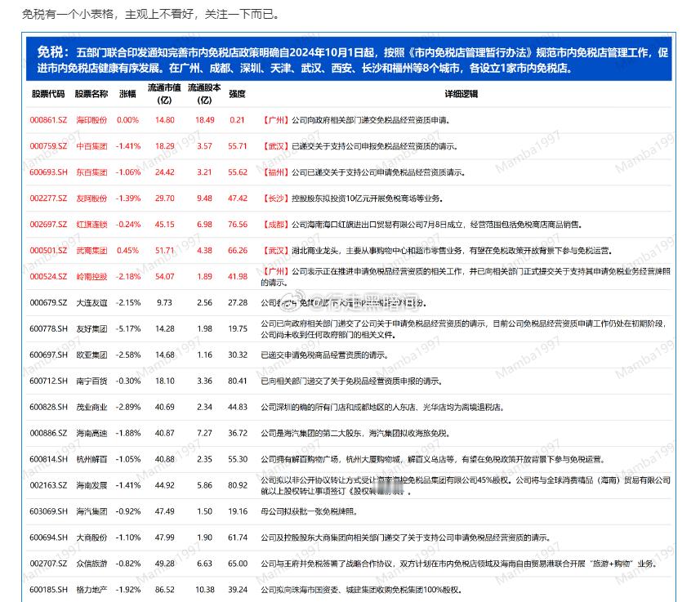Select stock code 002707.SZ
This screenshot has height=602, width=700.
48,564
